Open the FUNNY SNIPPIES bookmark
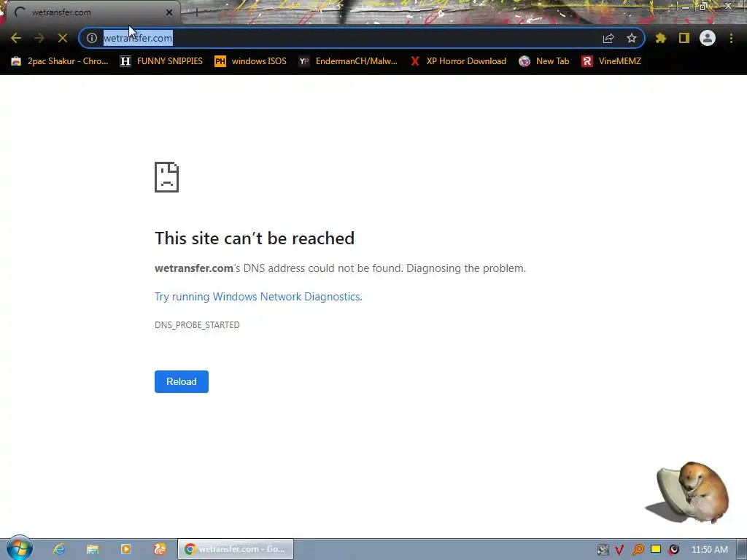 tap(161, 61)
